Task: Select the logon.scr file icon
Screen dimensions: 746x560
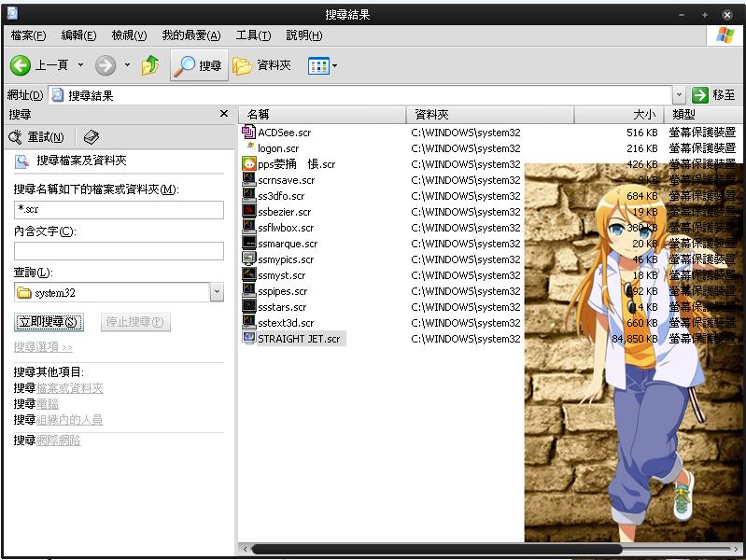Action: [x=249, y=147]
